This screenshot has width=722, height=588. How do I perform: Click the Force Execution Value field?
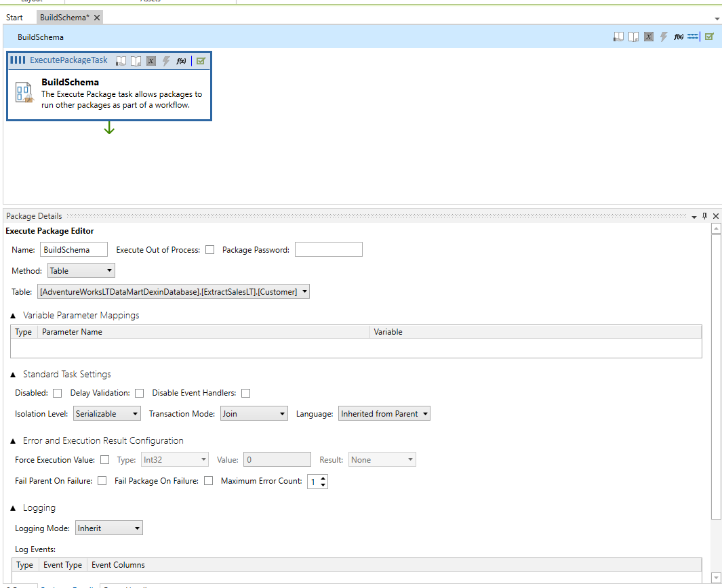click(277, 460)
